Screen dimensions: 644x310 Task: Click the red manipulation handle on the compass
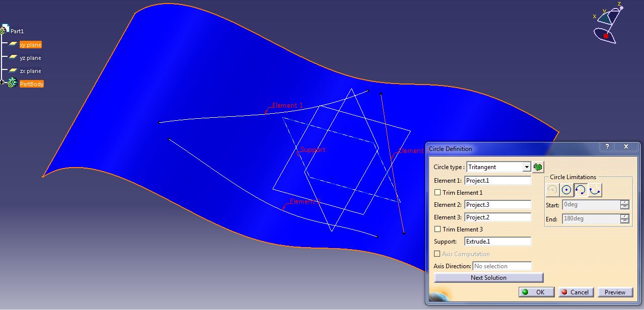tap(606, 36)
